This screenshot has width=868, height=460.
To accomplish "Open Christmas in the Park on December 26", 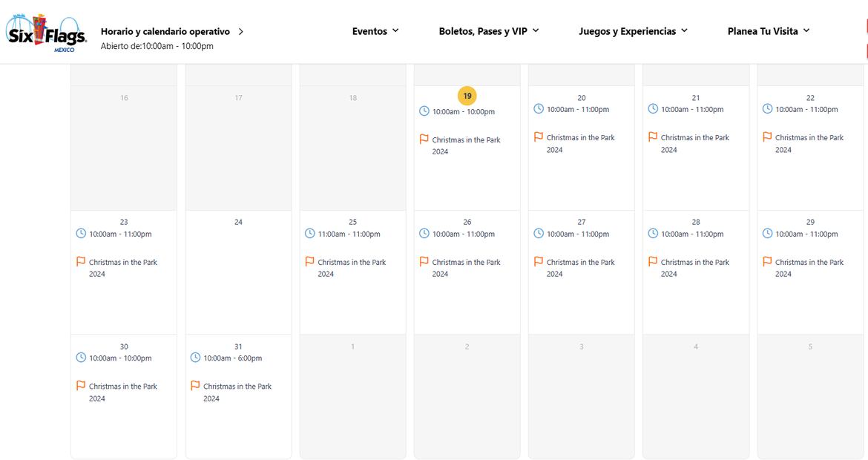I will point(466,268).
